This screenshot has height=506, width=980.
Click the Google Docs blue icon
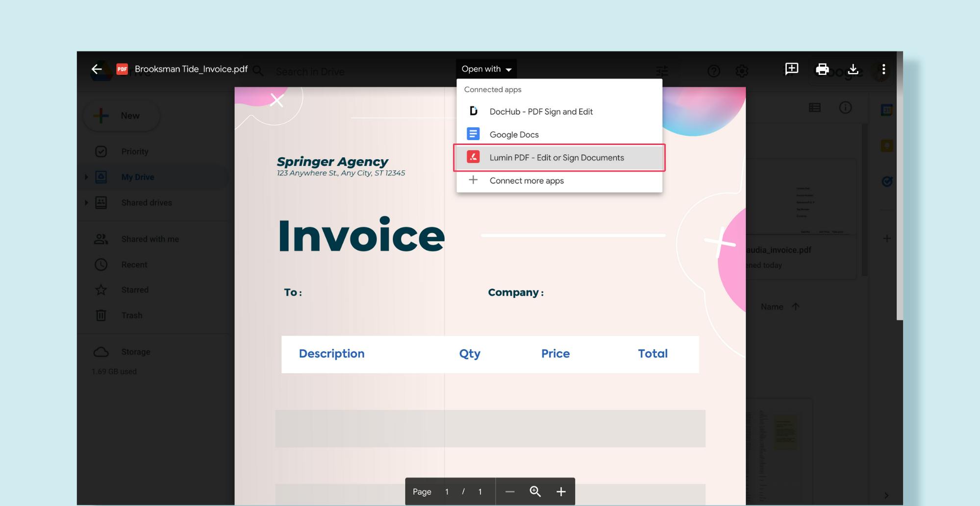point(473,134)
